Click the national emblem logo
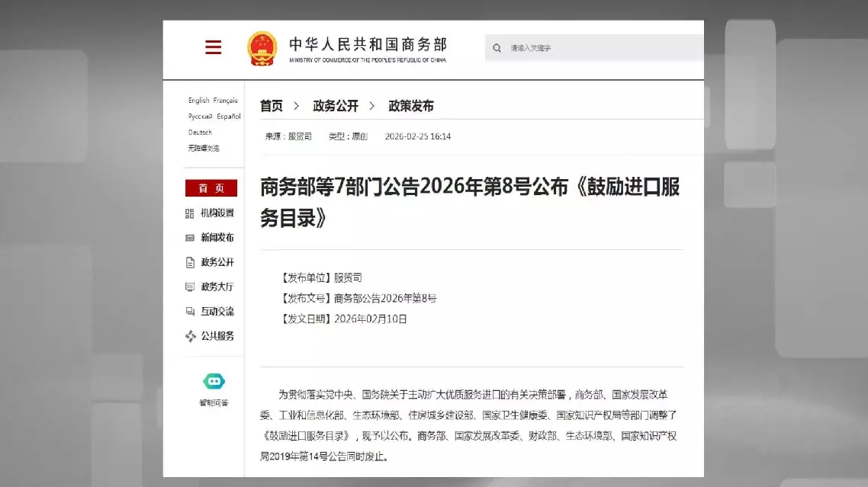Viewport: 868px width, 487px height. 262,48
